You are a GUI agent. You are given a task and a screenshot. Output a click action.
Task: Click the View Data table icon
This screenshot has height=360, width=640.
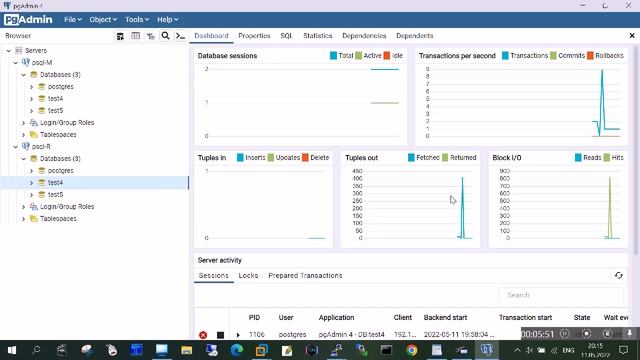pos(135,36)
